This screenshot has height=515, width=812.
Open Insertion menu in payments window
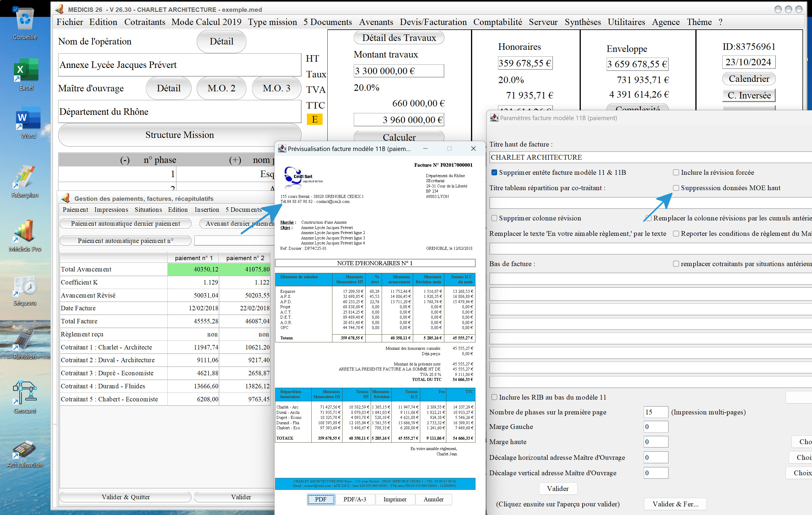207,210
